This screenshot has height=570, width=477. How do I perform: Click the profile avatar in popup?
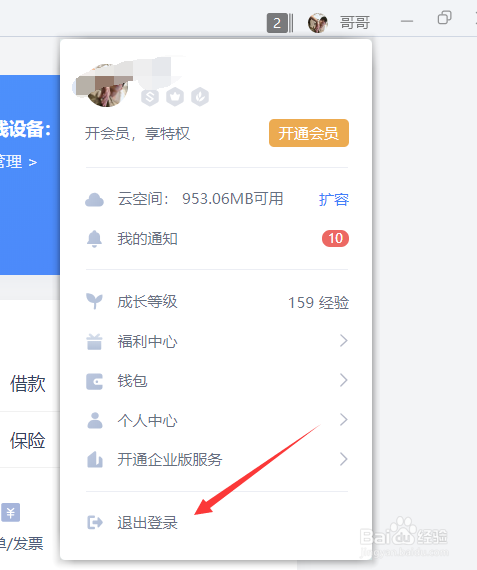tap(106, 86)
